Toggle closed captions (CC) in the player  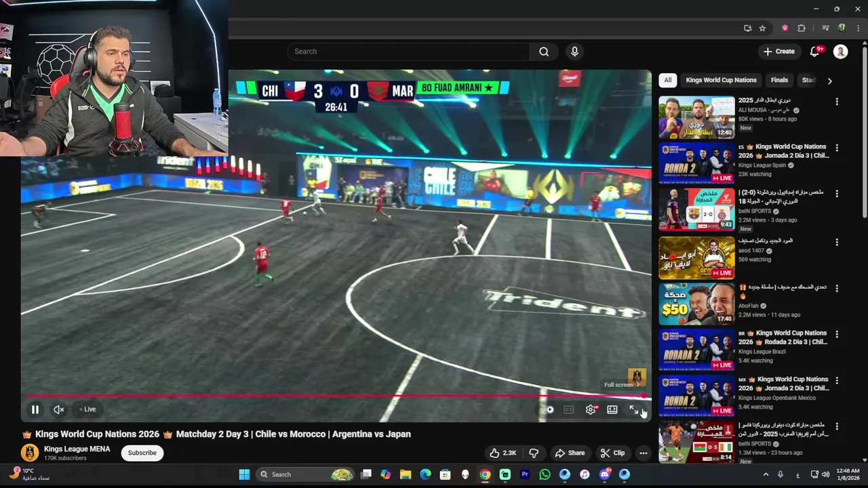tap(569, 409)
